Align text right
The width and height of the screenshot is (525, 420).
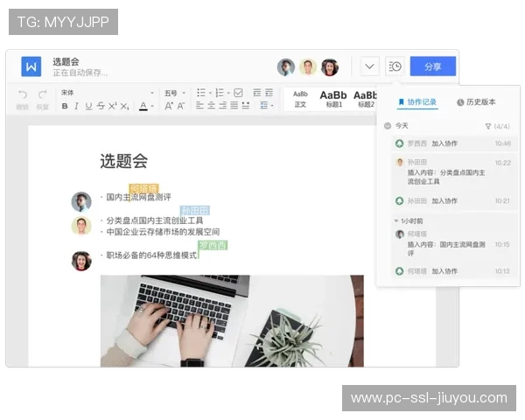coord(222,106)
